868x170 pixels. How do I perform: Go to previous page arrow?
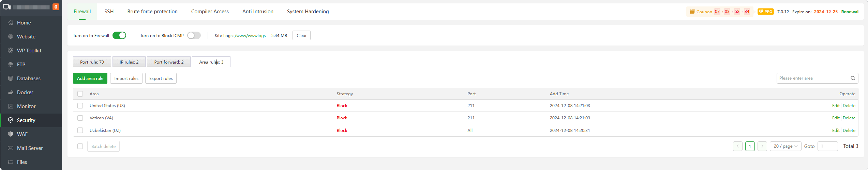pyautogui.click(x=737, y=146)
